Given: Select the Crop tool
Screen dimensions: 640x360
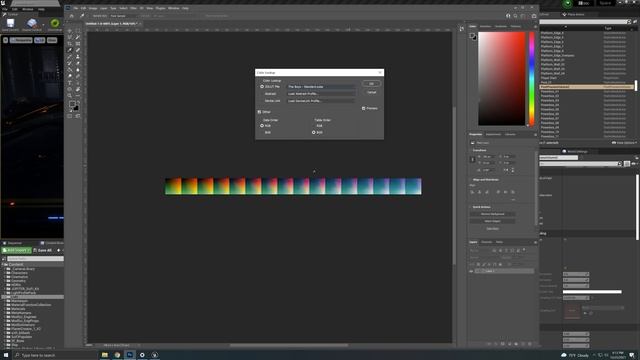Looking at the screenshot, I should click(x=70, y=44).
